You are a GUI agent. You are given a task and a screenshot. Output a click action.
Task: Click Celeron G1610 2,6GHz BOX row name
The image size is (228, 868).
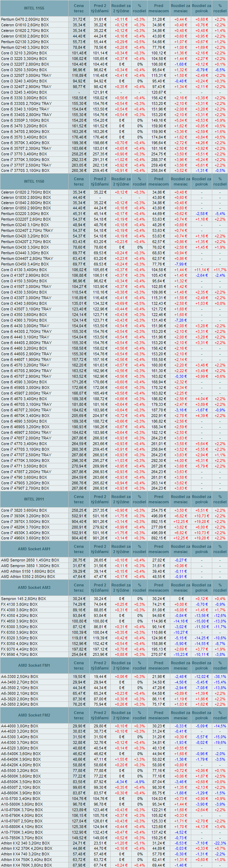[25, 25]
